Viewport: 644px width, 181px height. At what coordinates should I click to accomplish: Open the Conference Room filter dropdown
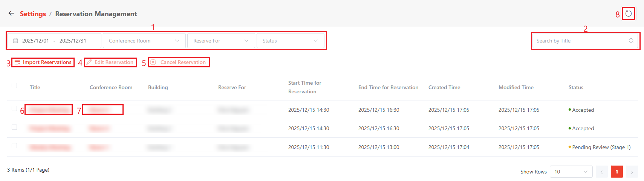[x=144, y=41]
